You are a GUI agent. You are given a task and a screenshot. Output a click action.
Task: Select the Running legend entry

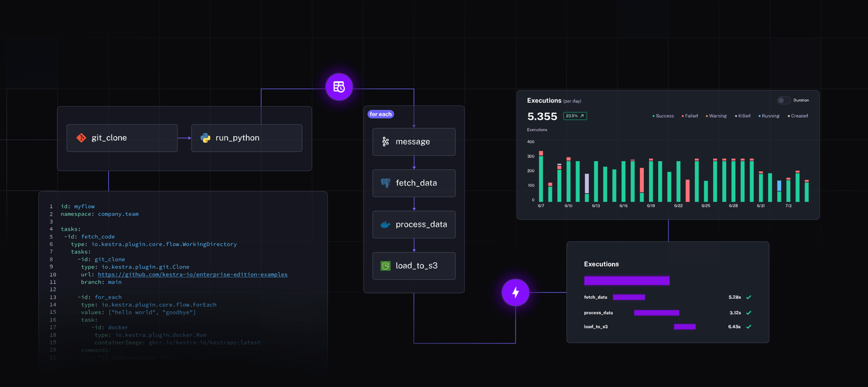click(x=769, y=116)
